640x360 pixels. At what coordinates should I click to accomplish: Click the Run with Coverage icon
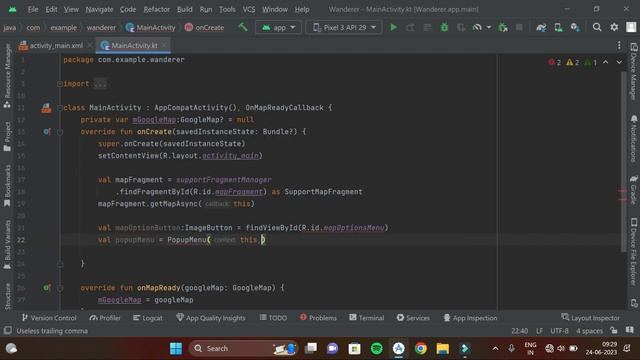point(461,27)
